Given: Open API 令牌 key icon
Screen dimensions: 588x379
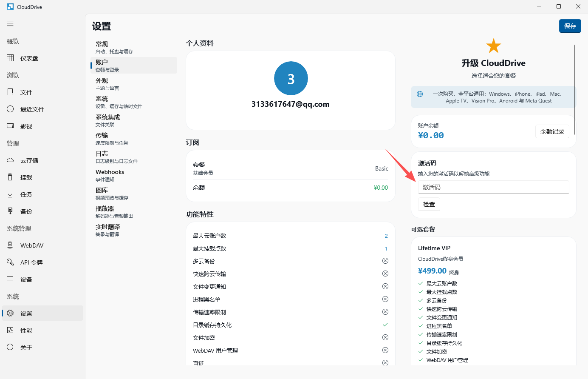Looking at the screenshot, I should (10, 262).
